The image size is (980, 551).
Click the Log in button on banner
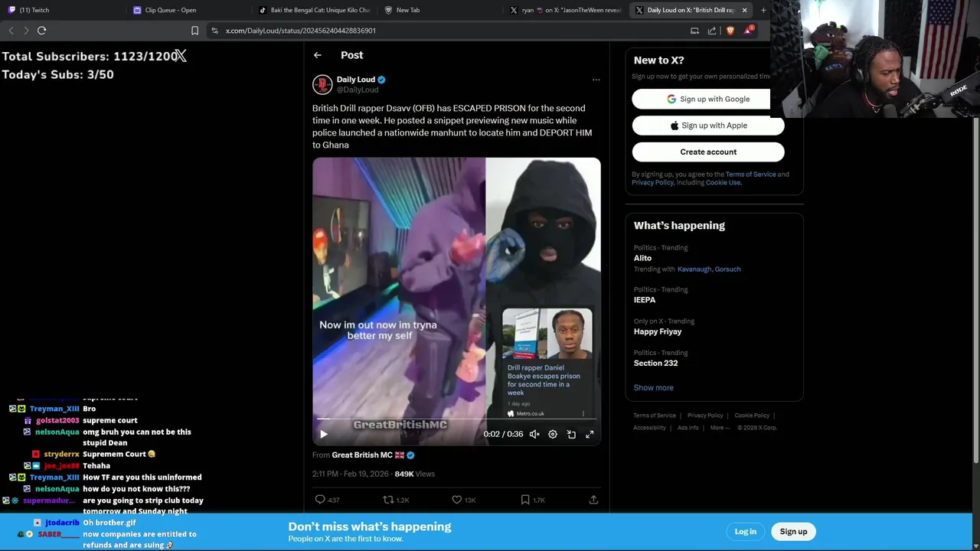point(746,531)
